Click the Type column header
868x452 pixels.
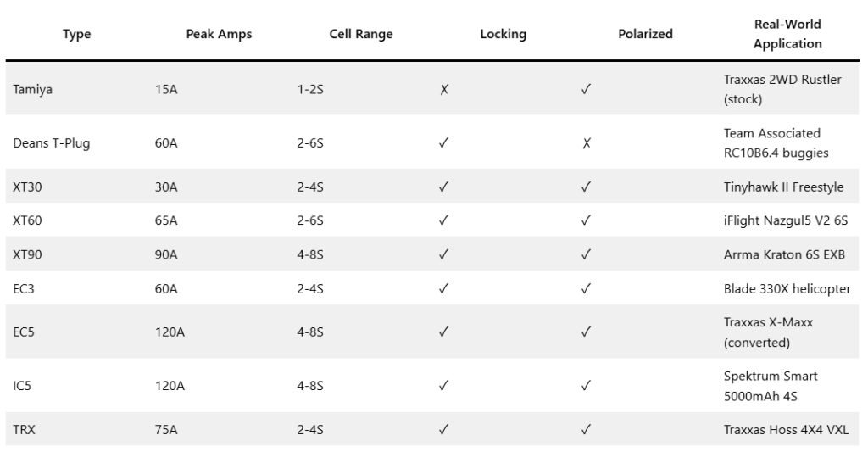[76, 35]
